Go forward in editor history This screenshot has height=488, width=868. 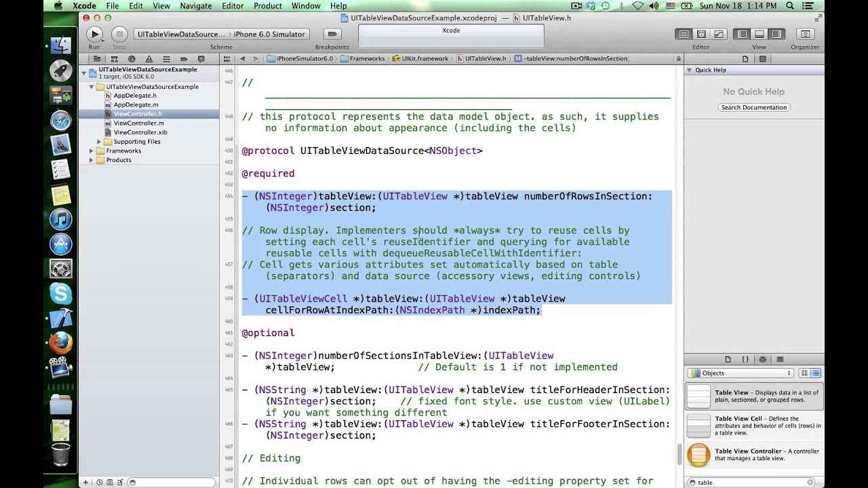click(256, 59)
